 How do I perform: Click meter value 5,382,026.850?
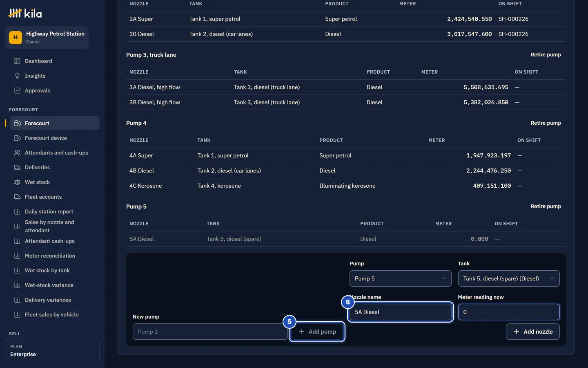(x=486, y=102)
